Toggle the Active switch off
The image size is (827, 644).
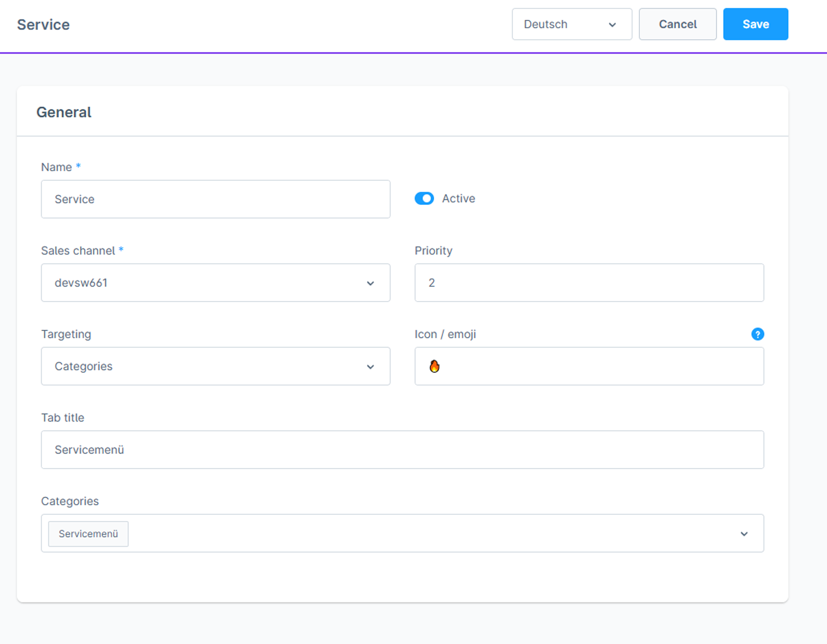tap(424, 198)
